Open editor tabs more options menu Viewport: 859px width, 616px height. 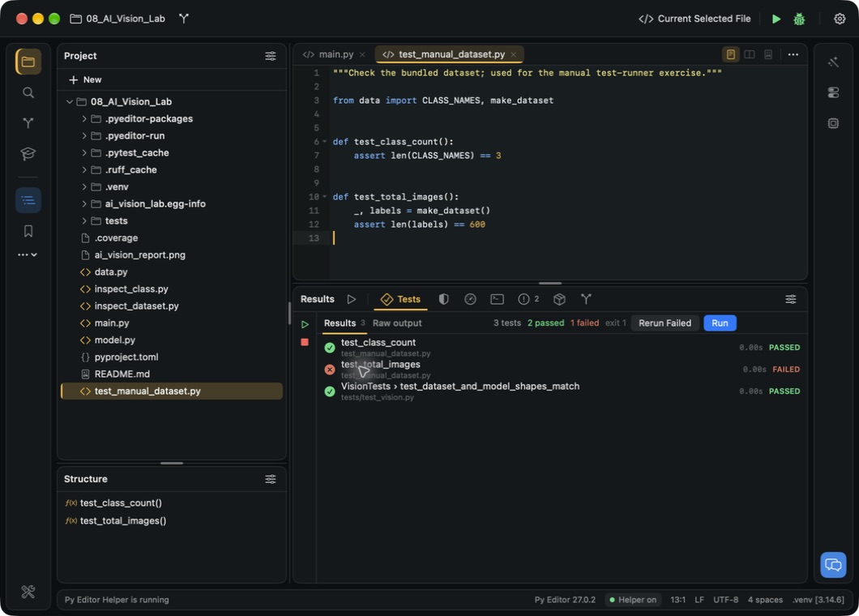point(793,54)
